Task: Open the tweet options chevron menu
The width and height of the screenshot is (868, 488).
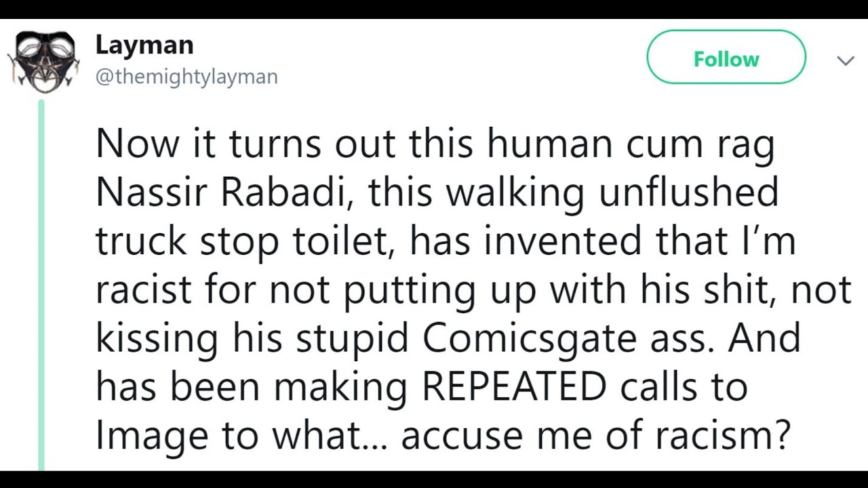Action: coord(845,61)
